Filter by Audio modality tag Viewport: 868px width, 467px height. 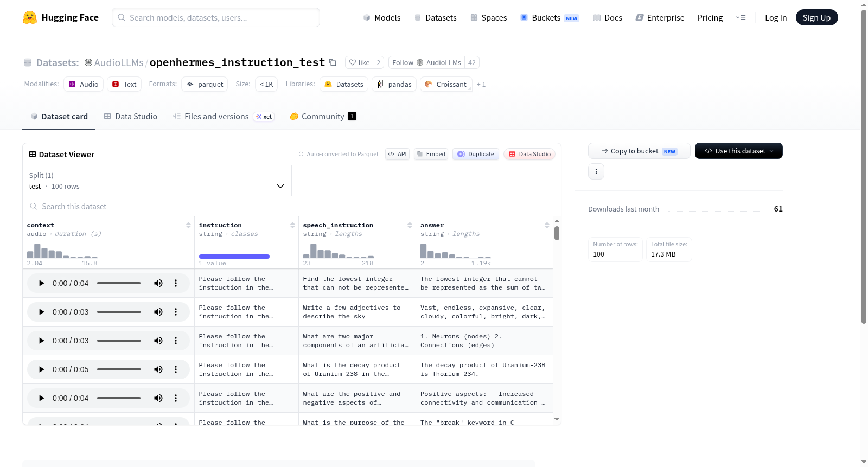coord(84,84)
